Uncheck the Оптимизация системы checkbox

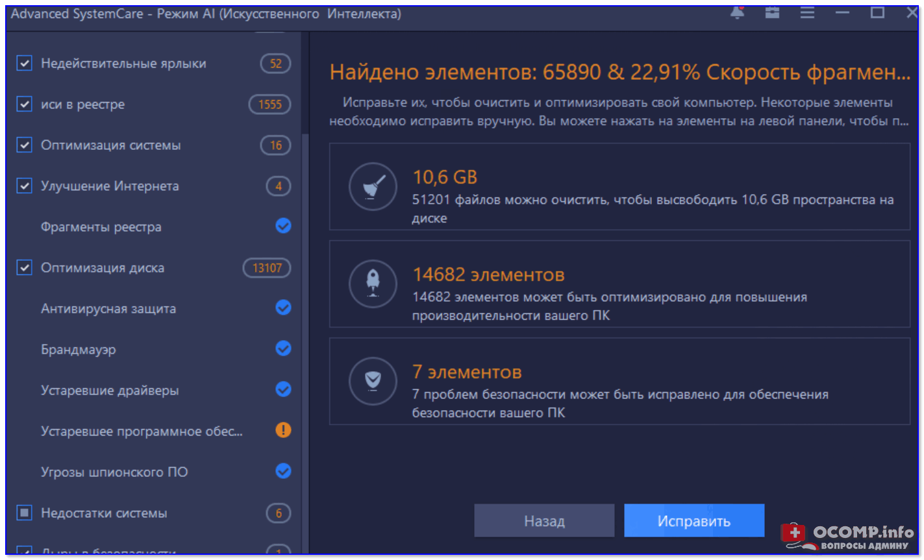click(25, 145)
